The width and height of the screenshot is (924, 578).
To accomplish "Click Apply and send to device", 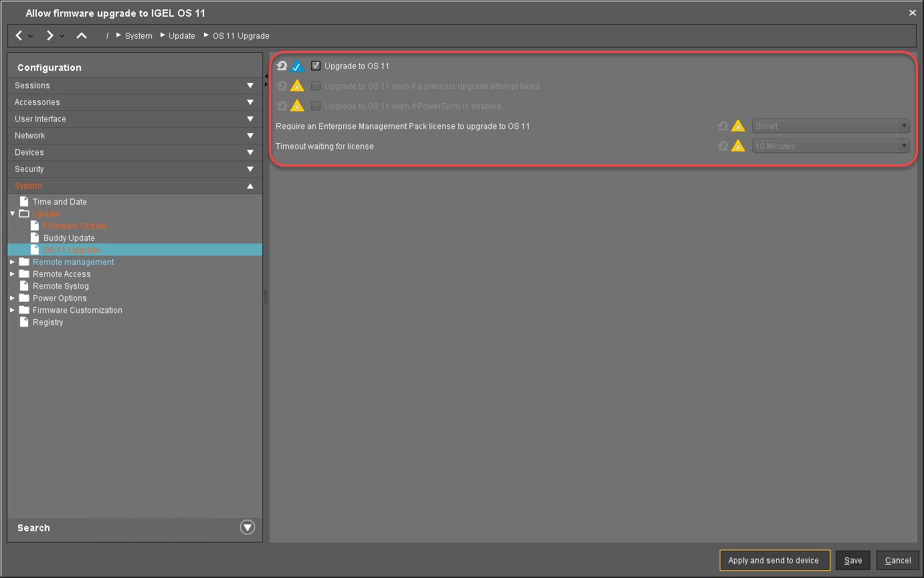I will 774,561.
